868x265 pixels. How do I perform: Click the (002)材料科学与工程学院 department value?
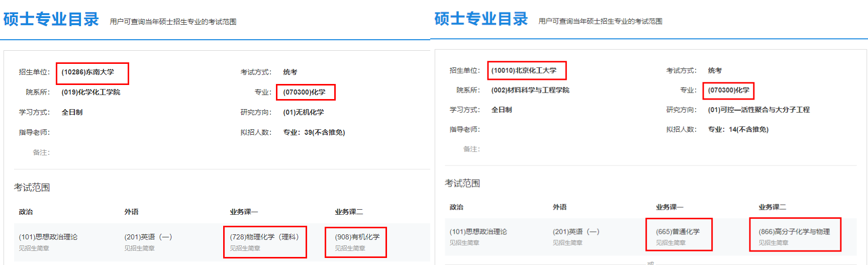(x=530, y=90)
